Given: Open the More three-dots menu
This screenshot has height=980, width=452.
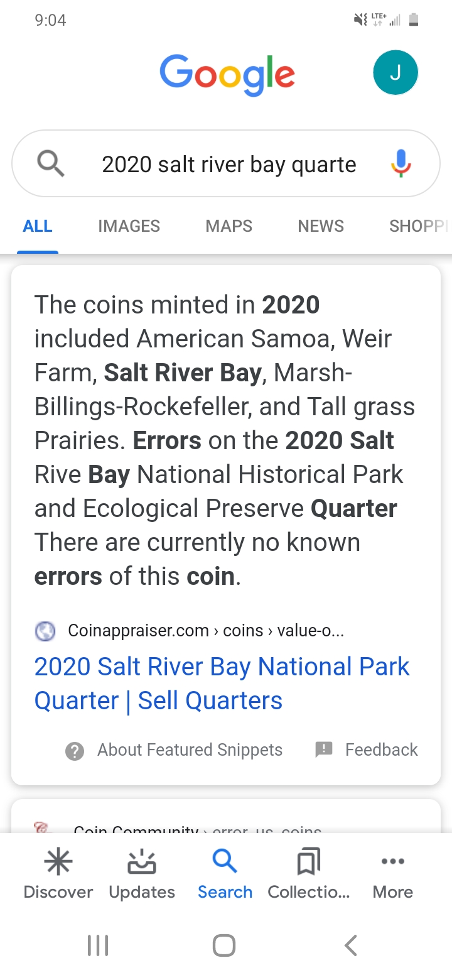Looking at the screenshot, I should click(x=393, y=862).
